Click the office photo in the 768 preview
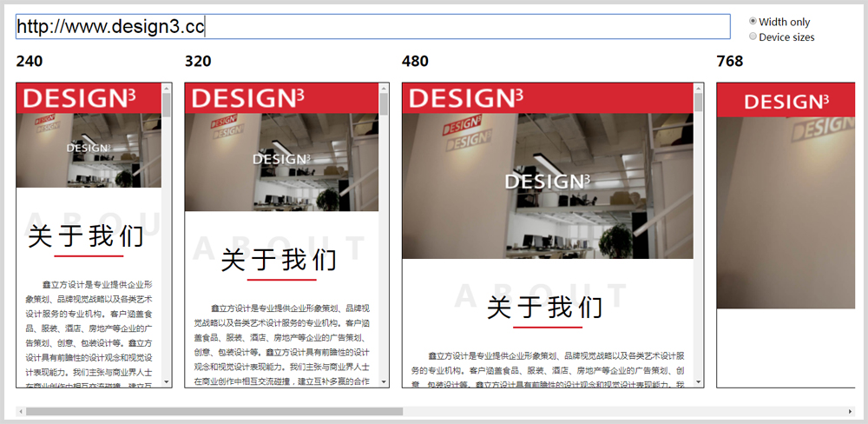This screenshot has width=868, height=424. [x=786, y=213]
